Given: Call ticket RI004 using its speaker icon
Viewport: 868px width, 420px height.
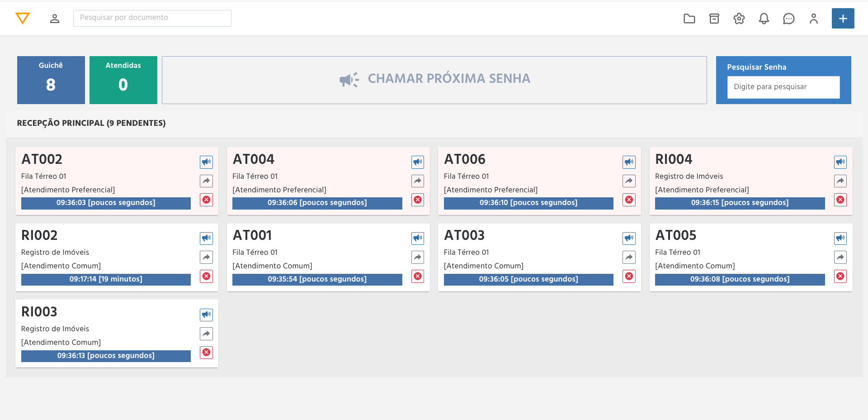Looking at the screenshot, I should (x=840, y=162).
